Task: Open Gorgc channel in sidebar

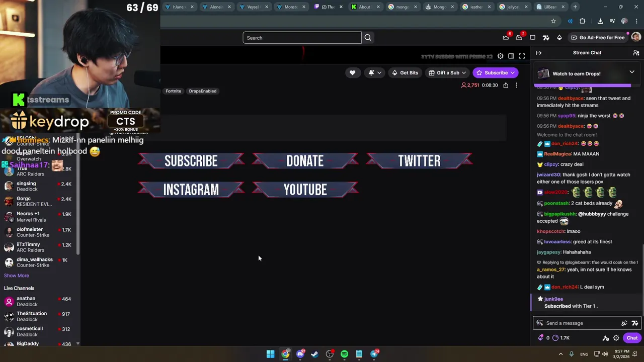Action: pyautogui.click(x=38, y=201)
